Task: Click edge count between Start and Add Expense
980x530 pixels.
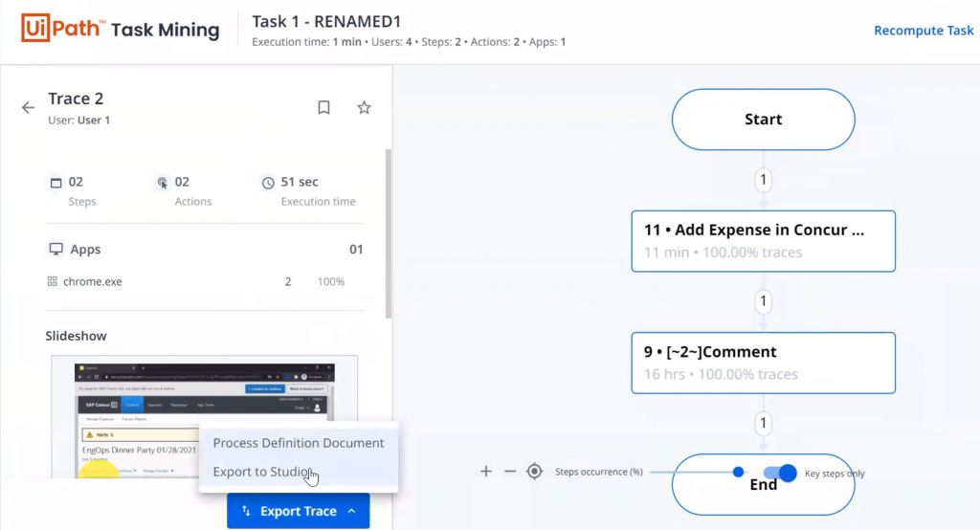Action: pos(763,180)
